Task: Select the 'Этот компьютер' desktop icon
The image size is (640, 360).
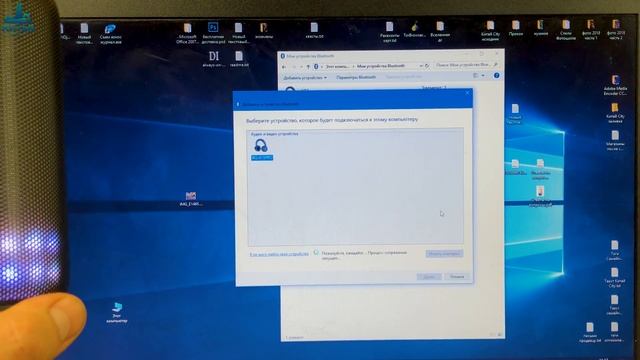Action: coord(117,313)
